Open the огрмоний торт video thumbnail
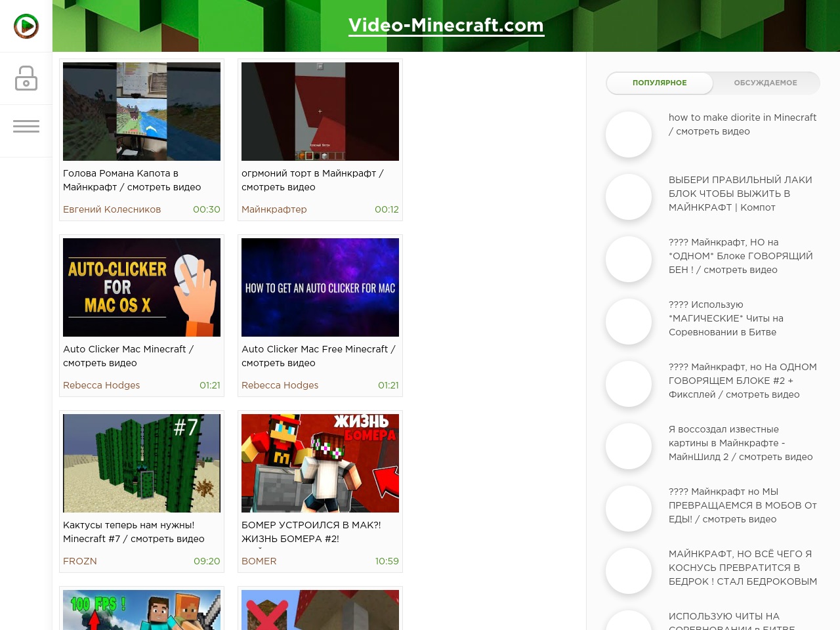The height and width of the screenshot is (630, 840). tap(320, 112)
